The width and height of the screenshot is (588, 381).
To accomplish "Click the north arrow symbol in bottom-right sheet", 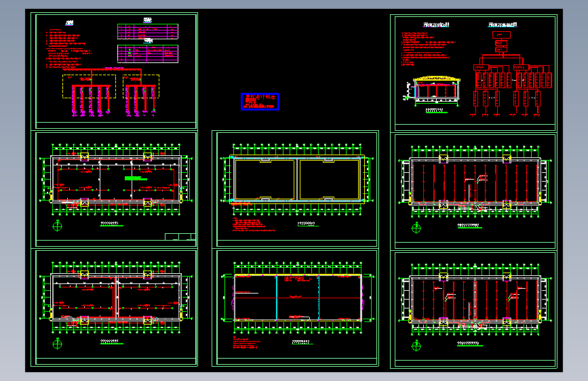I will click(x=416, y=346).
